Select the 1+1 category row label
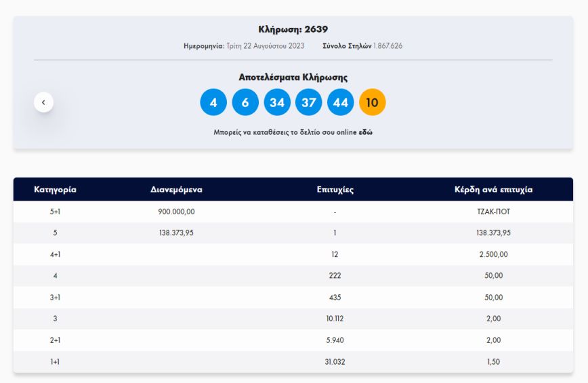 pos(55,362)
